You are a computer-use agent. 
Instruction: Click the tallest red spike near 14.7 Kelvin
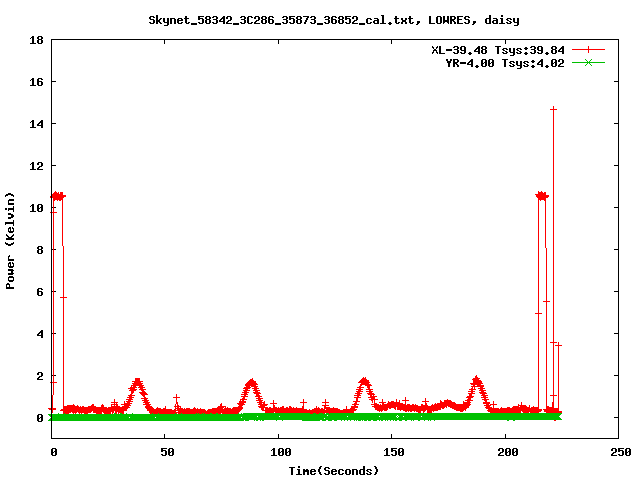point(553,109)
